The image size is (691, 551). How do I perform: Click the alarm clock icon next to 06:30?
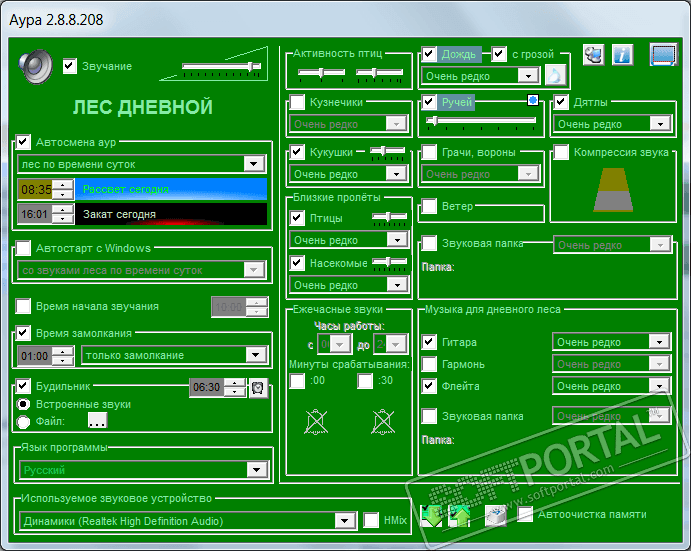pyautogui.click(x=258, y=388)
